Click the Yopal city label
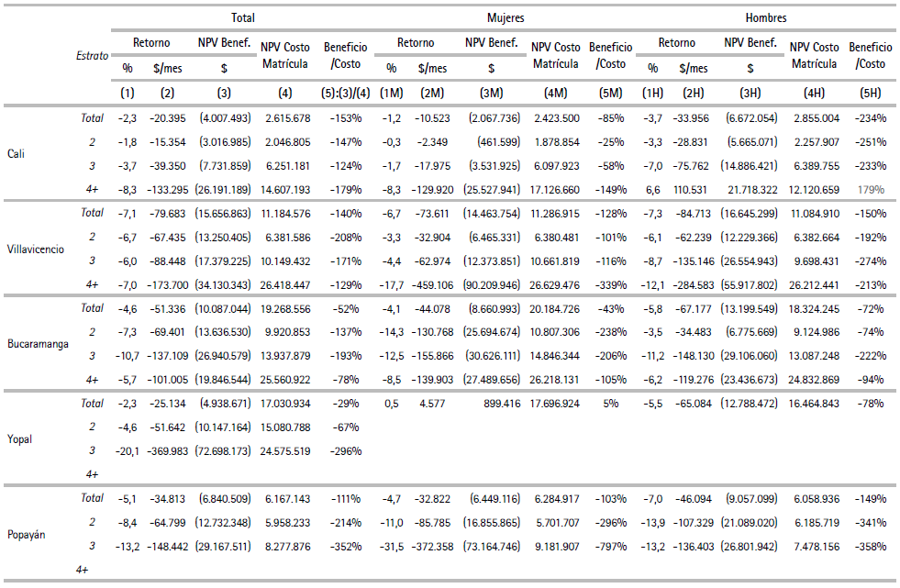900x588 pixels. (21, 438)
